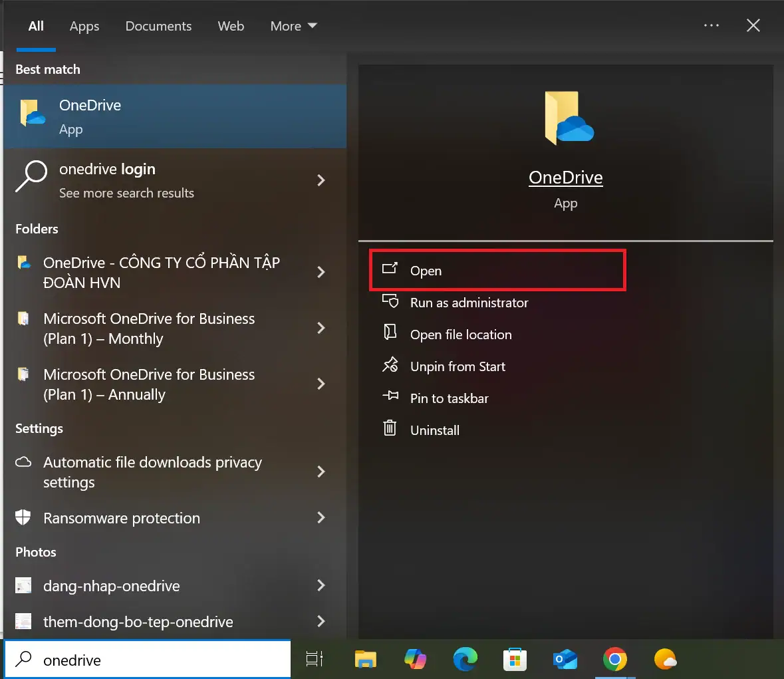784x679 pixels.
Task: Select Run as administrator
Action: click(x=469, y=303)
